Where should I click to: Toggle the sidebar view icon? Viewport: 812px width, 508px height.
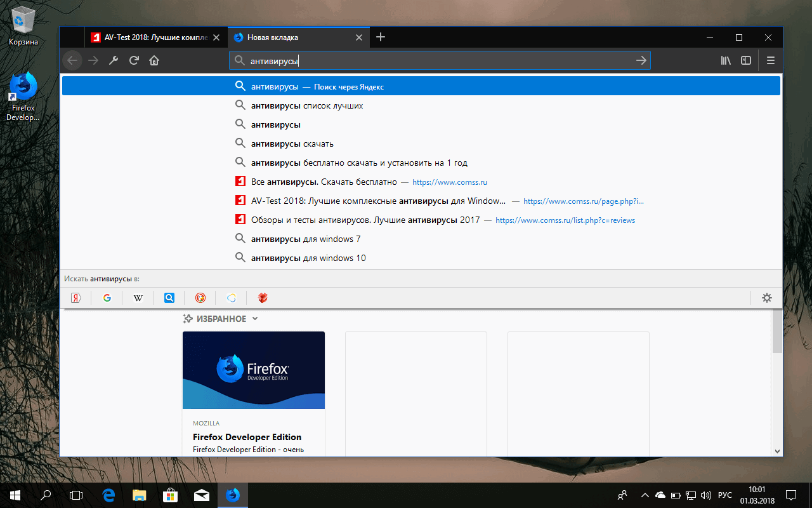(746, 60)
